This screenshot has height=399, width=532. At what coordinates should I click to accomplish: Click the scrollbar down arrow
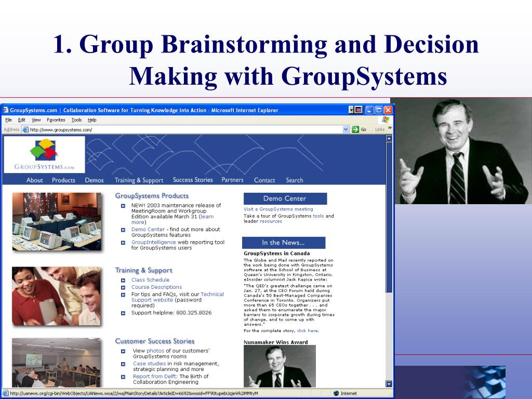389,384
